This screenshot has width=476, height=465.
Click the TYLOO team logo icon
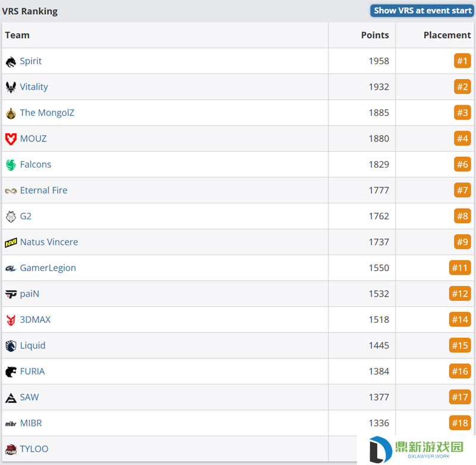(x=11, y=449)
